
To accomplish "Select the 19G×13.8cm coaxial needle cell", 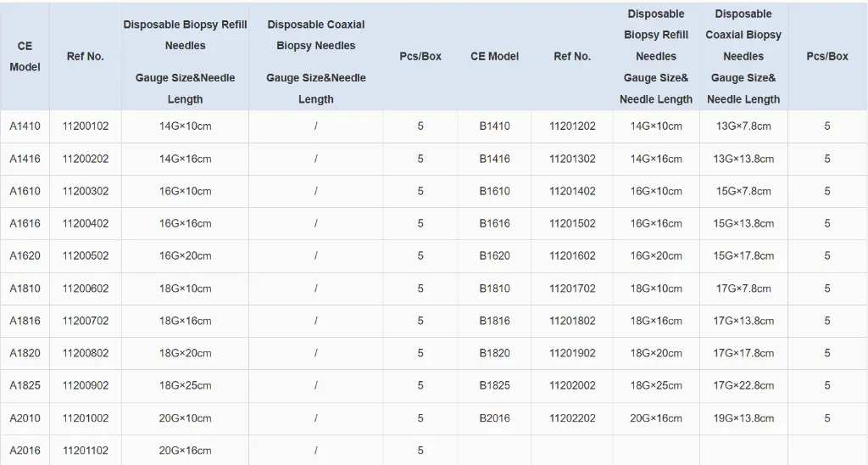I will coord(743,417).
